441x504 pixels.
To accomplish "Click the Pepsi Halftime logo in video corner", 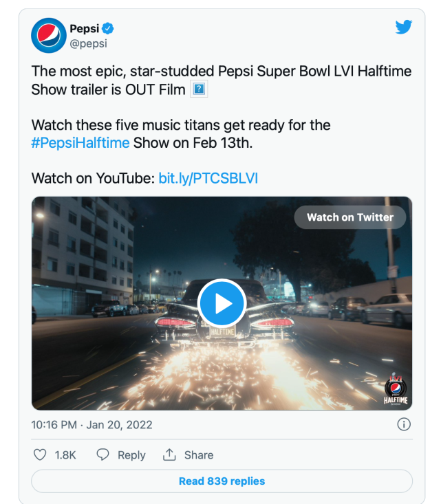I will coord(396,393).
